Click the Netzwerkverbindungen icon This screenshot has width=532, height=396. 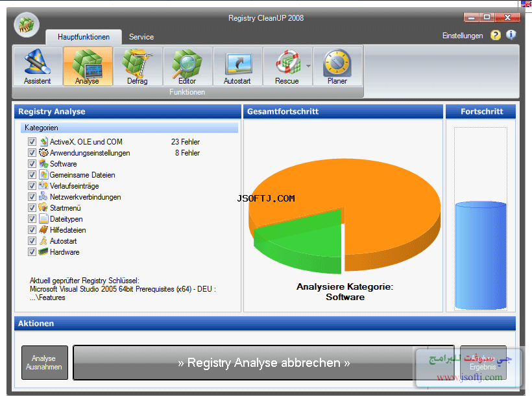pos(43,196)
